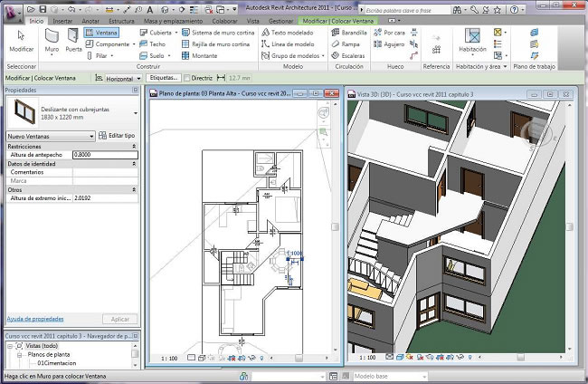Click the Altura de antepecho value field
Screen dimensions: 588x384
[x=104, y=155]
